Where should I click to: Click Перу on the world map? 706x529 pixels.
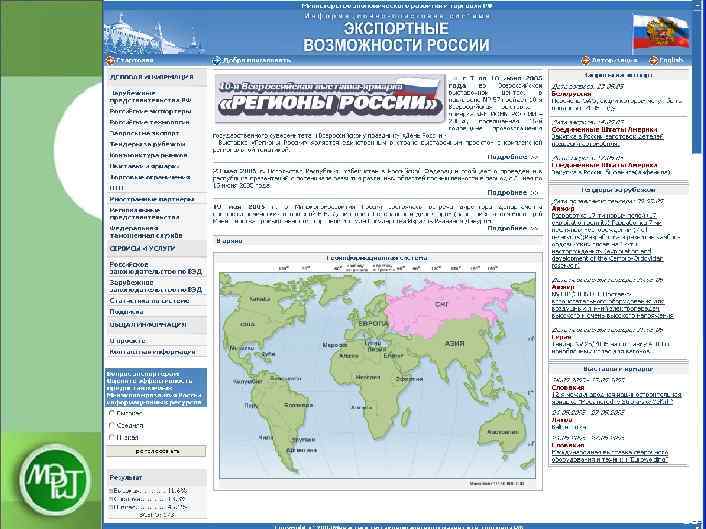[x=250, y=405]
